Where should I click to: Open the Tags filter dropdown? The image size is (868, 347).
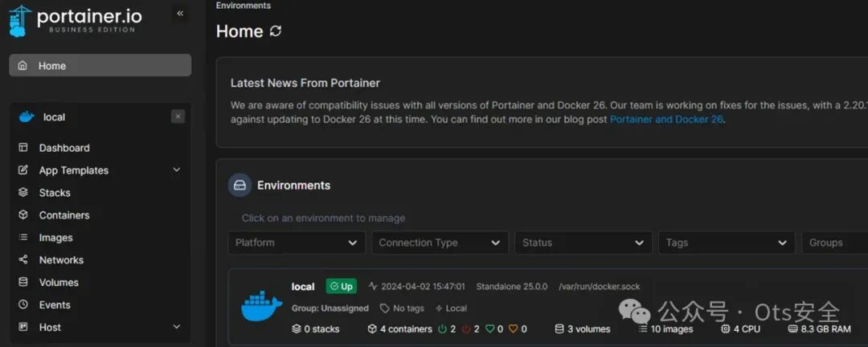pos(727,243)
